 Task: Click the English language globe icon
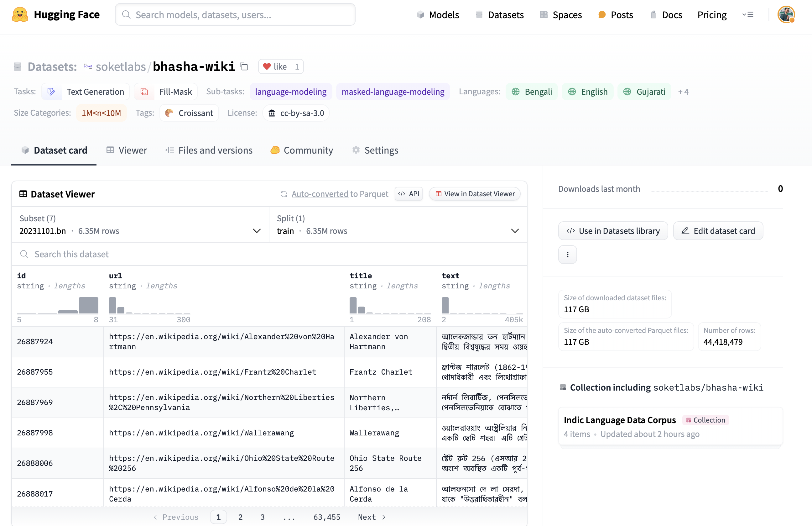[x=572, y=92]
